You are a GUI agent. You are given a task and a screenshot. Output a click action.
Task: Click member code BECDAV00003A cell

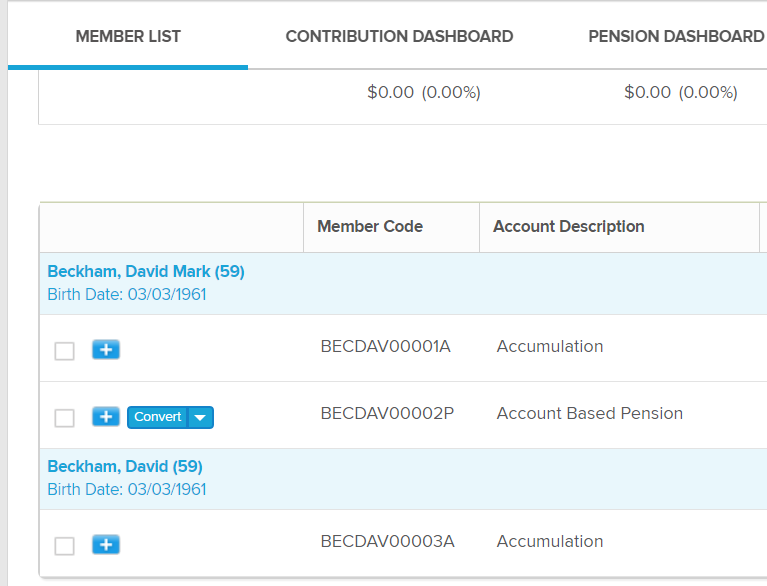387,542
